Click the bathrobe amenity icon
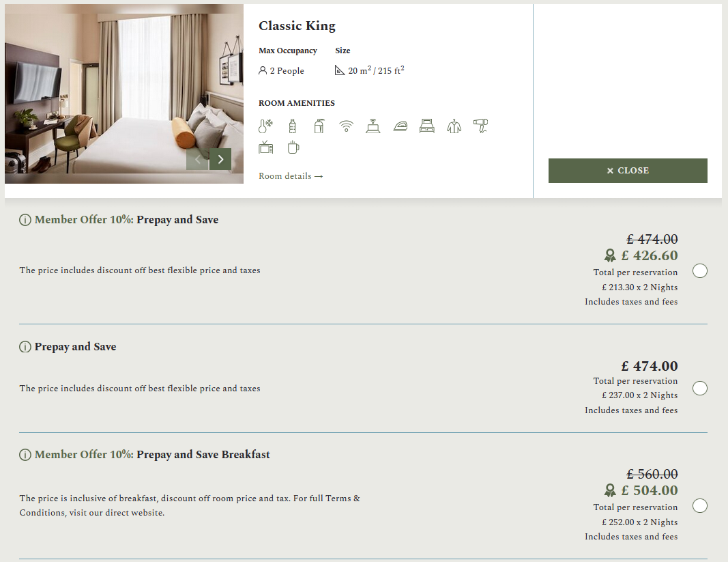This screenshot has height=562, width=728. point(454,126)
